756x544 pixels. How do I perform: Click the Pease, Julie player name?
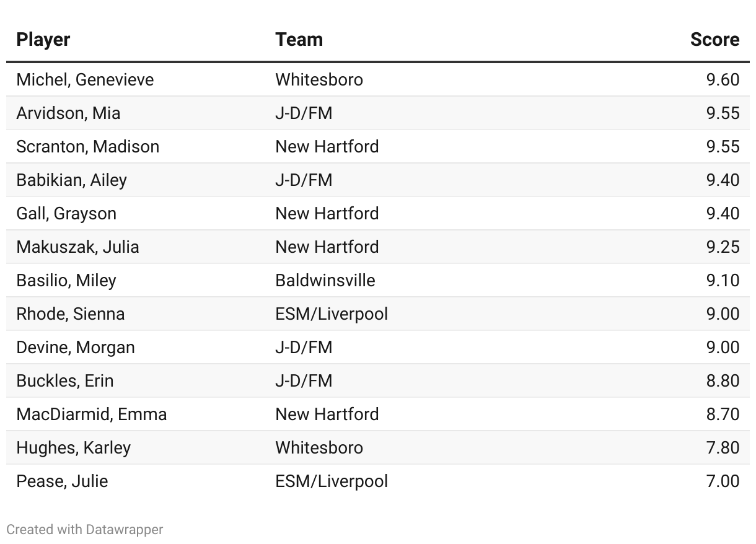pyautogui.click(x=62, y=481)
